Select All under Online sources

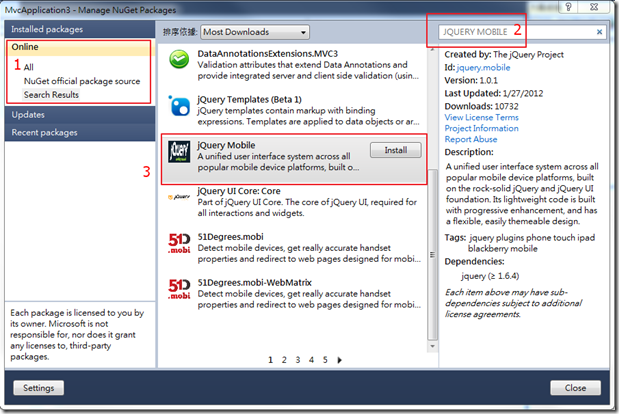coord(28,67)
